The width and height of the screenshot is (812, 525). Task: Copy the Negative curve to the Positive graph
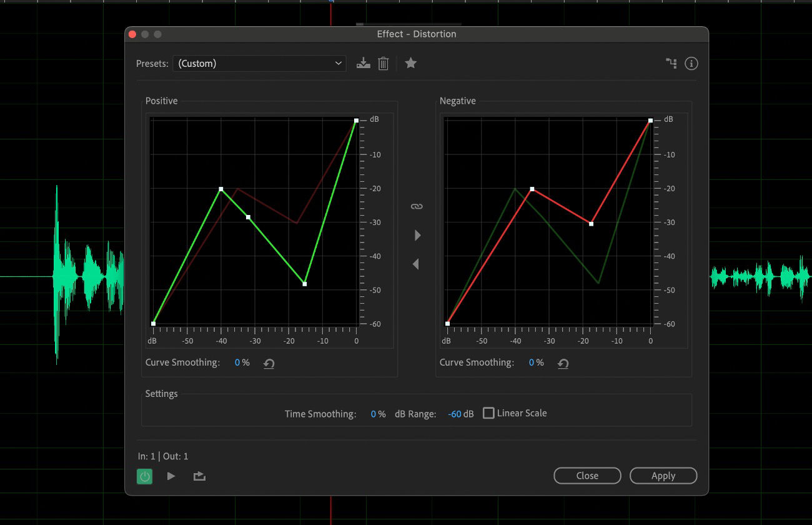pos(417,264)
